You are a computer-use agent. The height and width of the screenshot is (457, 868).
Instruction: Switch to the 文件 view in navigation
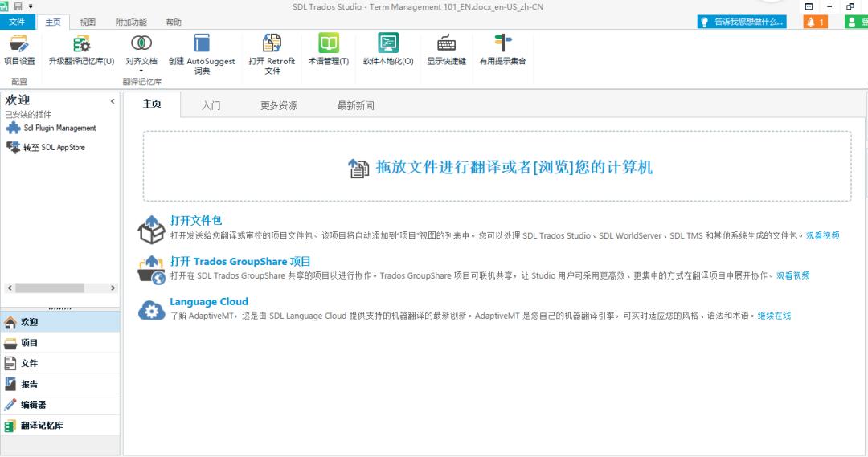pyautogui.click(x=59, y=364)
